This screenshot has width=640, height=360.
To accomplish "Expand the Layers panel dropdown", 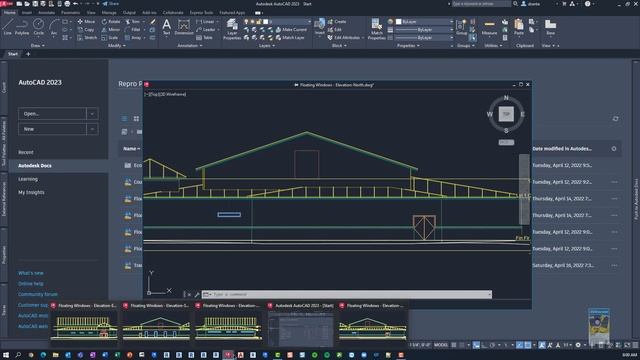I will (x=267, y=46).
